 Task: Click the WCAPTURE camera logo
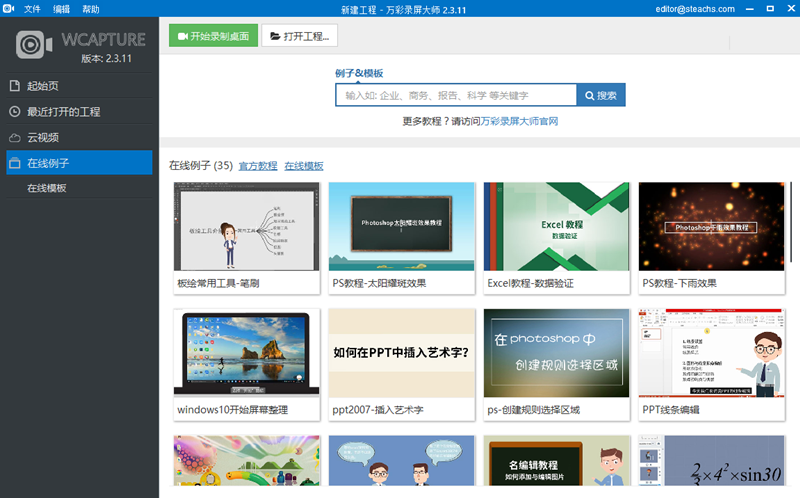click(34, 45)
